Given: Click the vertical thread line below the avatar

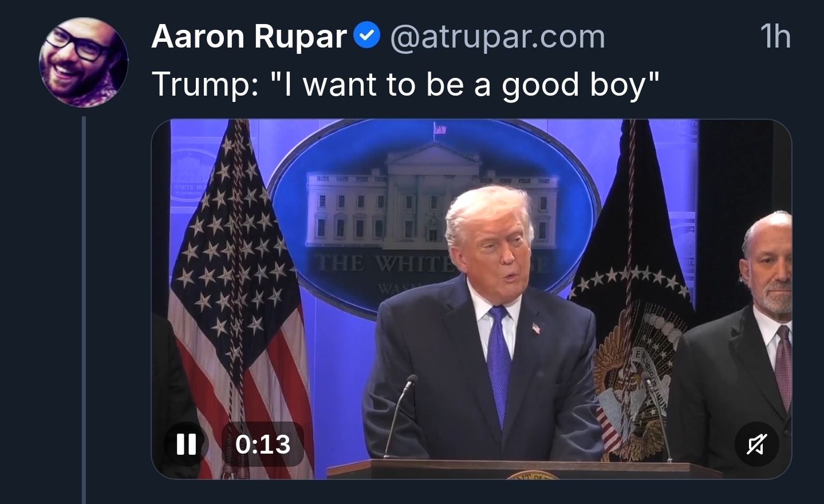Looking at the screenshot, I should (84, 309).
